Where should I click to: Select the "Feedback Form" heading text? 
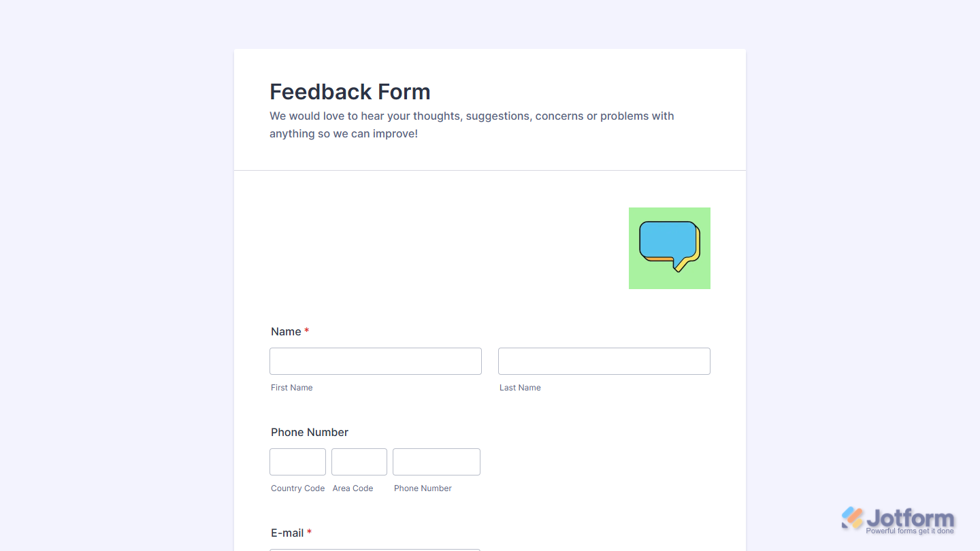[350, 91]
